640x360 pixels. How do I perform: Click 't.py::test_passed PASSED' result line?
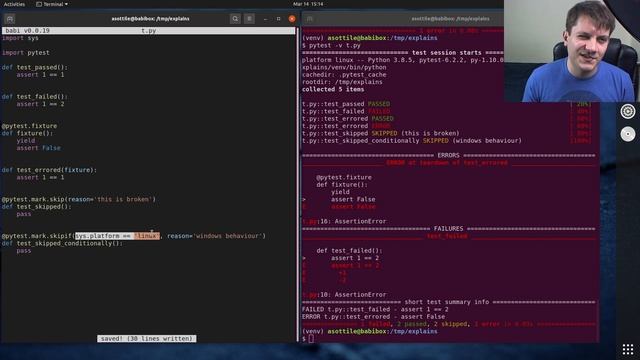pyautogui.click(x=346, y=104)
